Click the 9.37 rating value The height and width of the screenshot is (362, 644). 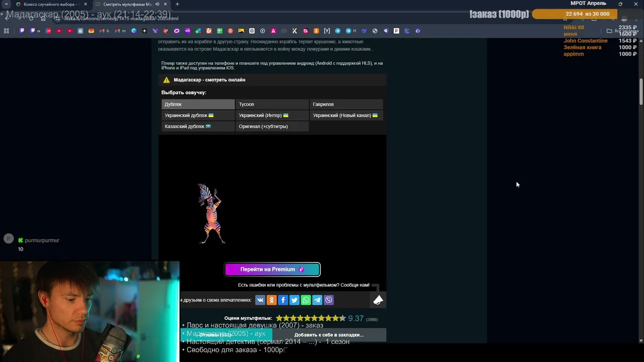pos(356,318)
